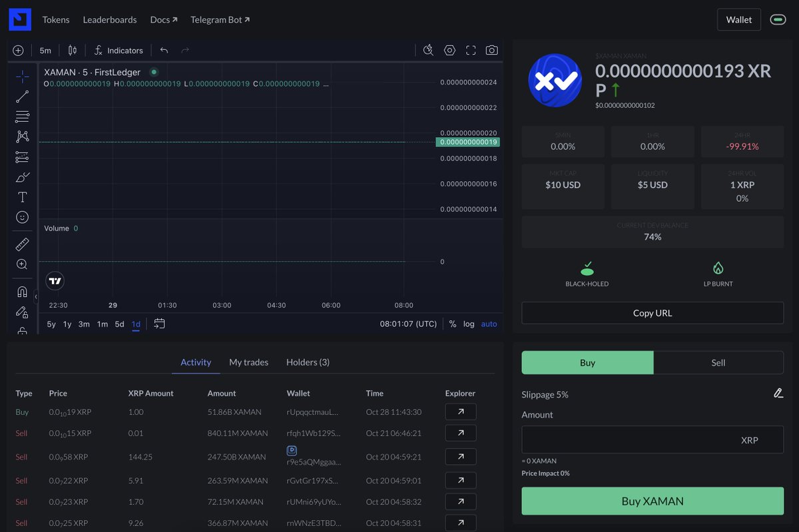Select the crosshair cursor tool
The image size is (799, 532).
click(x=22, y=75)
